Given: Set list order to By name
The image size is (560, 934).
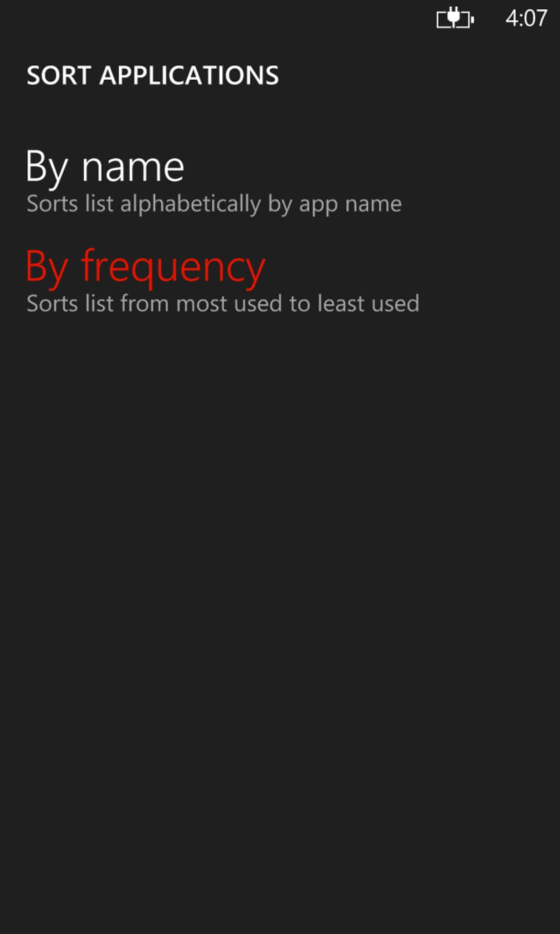Looking at the screenshot, I should [x=105, y=167].
